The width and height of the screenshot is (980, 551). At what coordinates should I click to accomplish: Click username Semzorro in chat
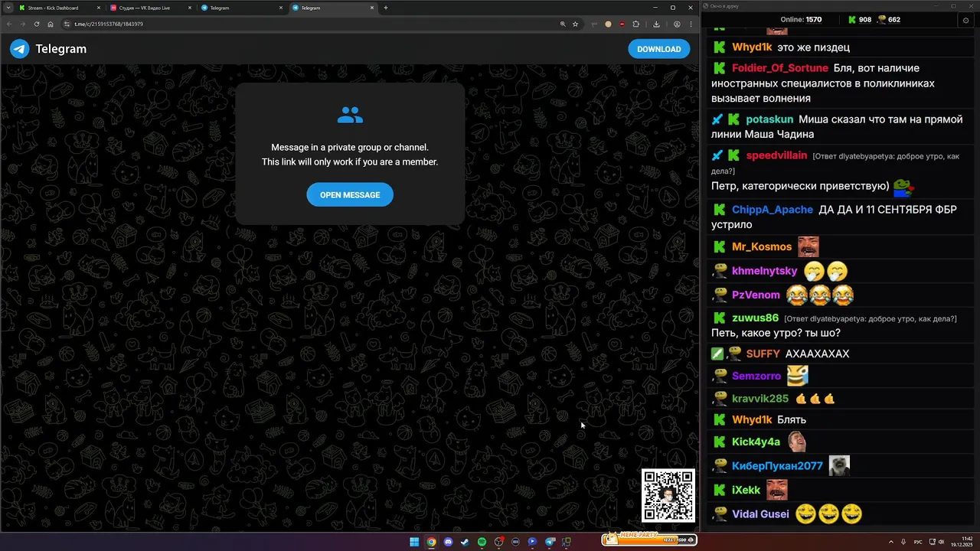pos(756,376)
